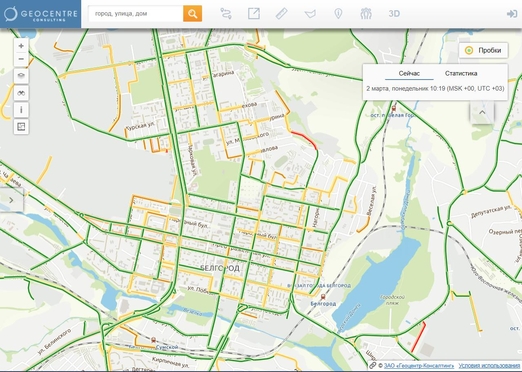Zoom in with the plus button
This screenshot has width=522, height=372.
point(21,46)
